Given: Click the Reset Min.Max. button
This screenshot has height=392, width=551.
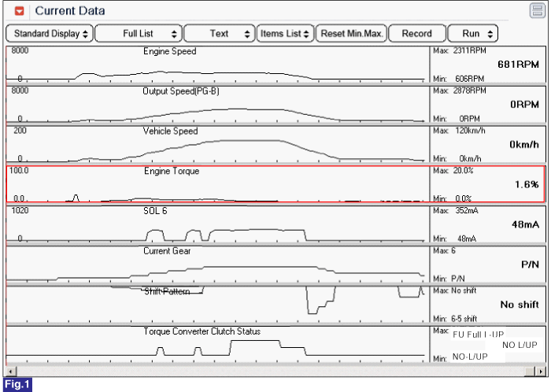Looking at the screenshot, I should point(351,34).
